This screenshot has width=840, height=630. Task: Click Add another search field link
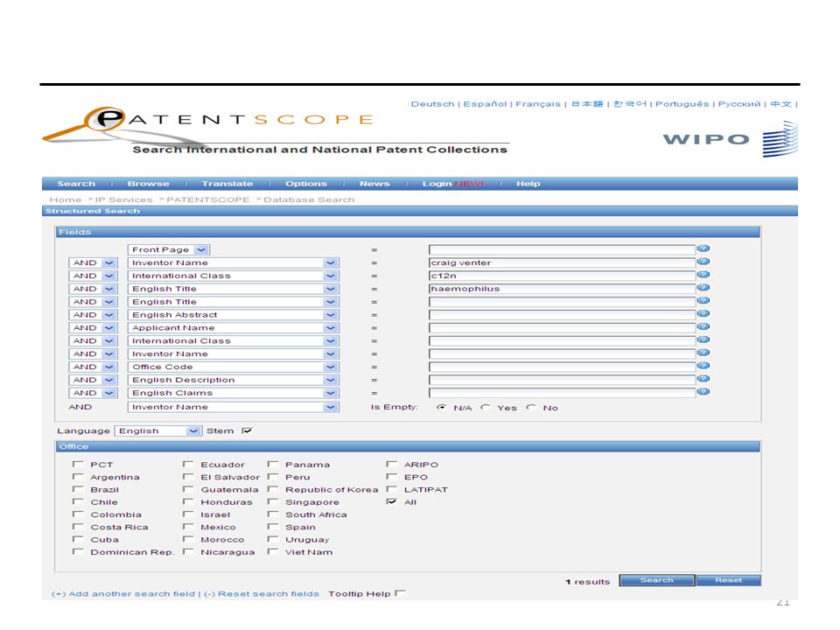pos(123,593)
